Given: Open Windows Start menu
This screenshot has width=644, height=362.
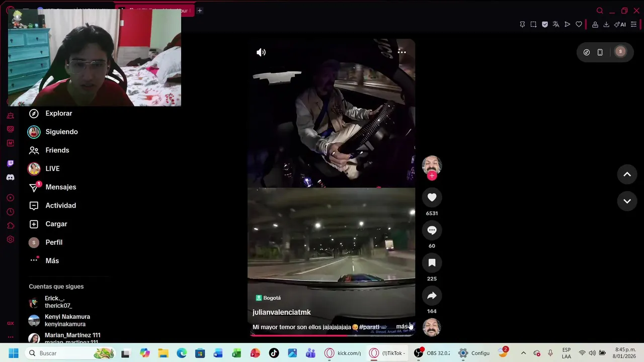Looking at the screenshot, I should click(x=14, y=353).
